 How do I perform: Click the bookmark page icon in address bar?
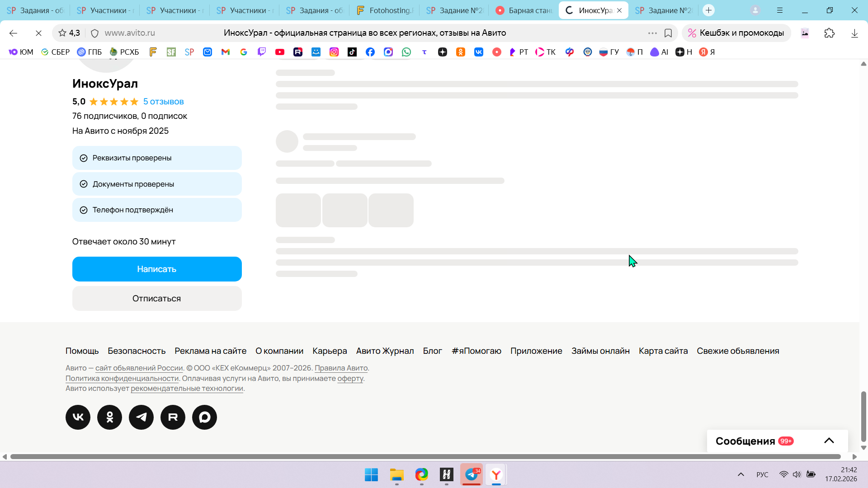click(x=668, y=33)
